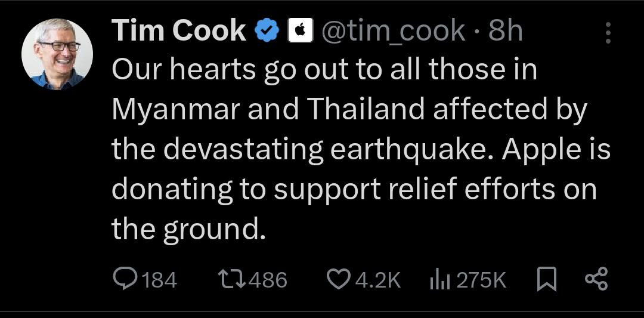Open the three-dot more options menu
This screenshot has width=644, height=318.
coord(608,33)
